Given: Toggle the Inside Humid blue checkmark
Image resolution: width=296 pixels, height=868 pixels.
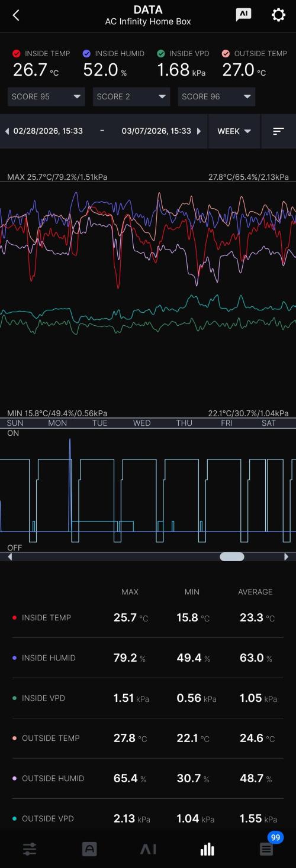Looking at the screenshot, I should [x=87, y=53].
